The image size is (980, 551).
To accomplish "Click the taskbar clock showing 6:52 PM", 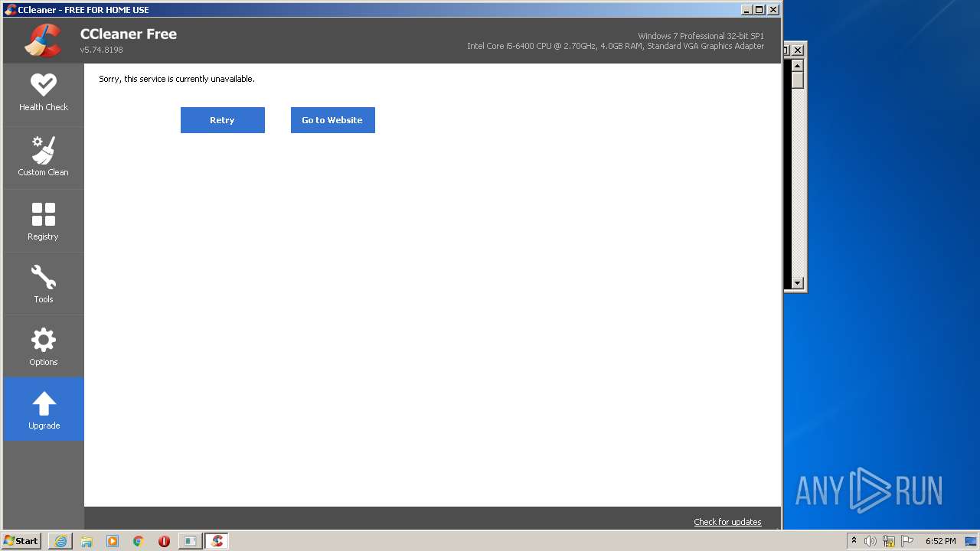I will [940, 541].
